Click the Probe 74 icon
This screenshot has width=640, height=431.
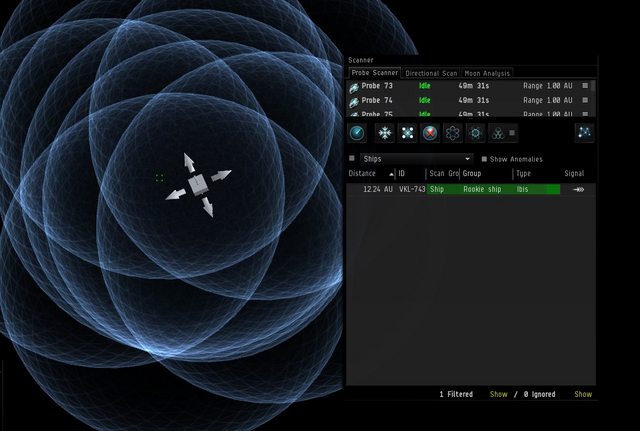point(353,101)
